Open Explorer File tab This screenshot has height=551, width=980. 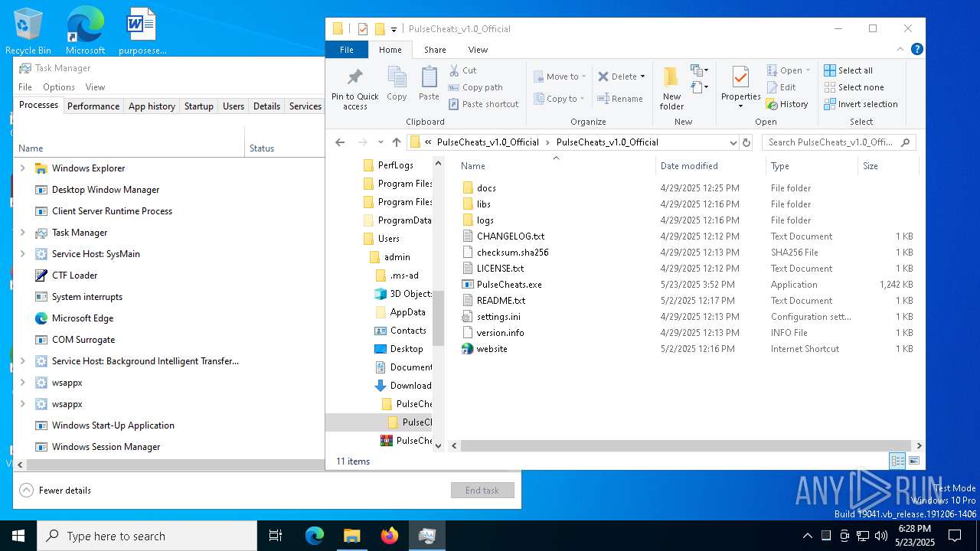(347, 50)
